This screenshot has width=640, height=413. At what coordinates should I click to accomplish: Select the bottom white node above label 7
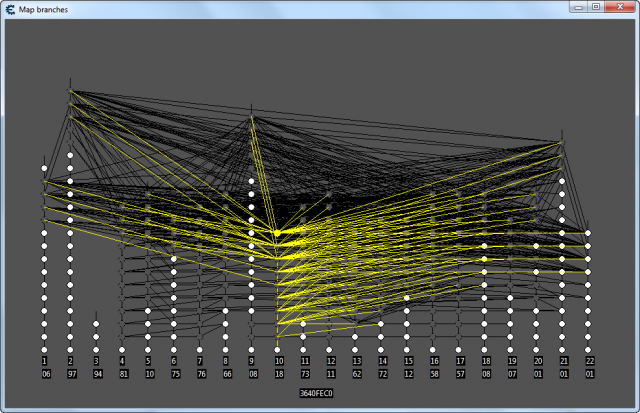point(200,349)
